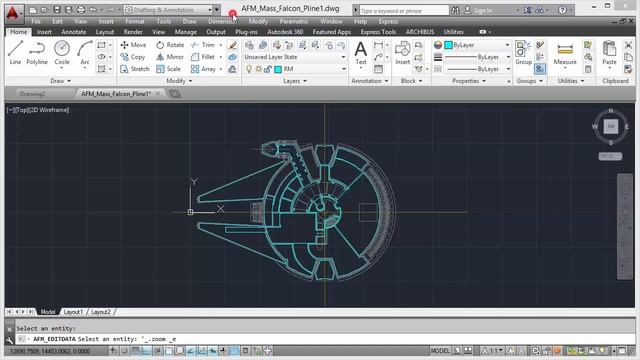Open the AutoCAD application menu logo
This screenshot has height=360, width=640.
point(13,13)
